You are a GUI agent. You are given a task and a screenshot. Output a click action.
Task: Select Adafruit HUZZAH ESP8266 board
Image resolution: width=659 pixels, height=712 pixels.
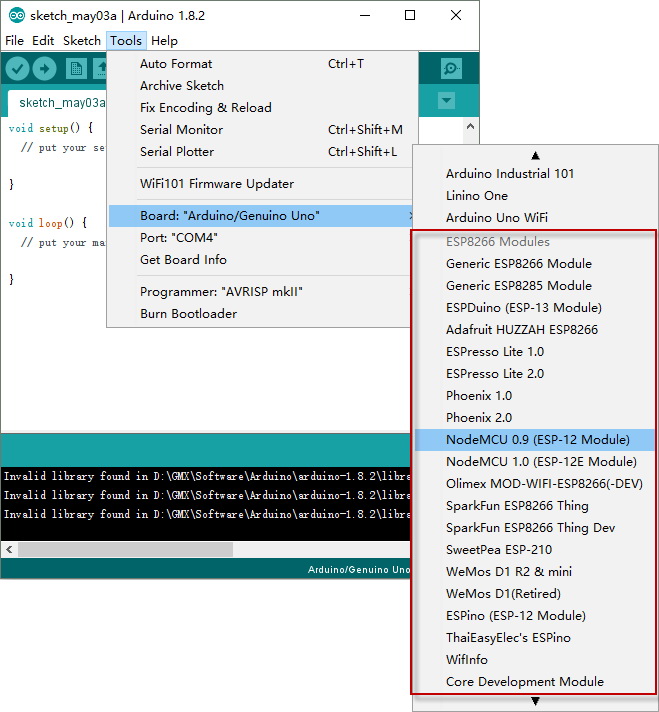pyautogui.click(x=535, y=330)
